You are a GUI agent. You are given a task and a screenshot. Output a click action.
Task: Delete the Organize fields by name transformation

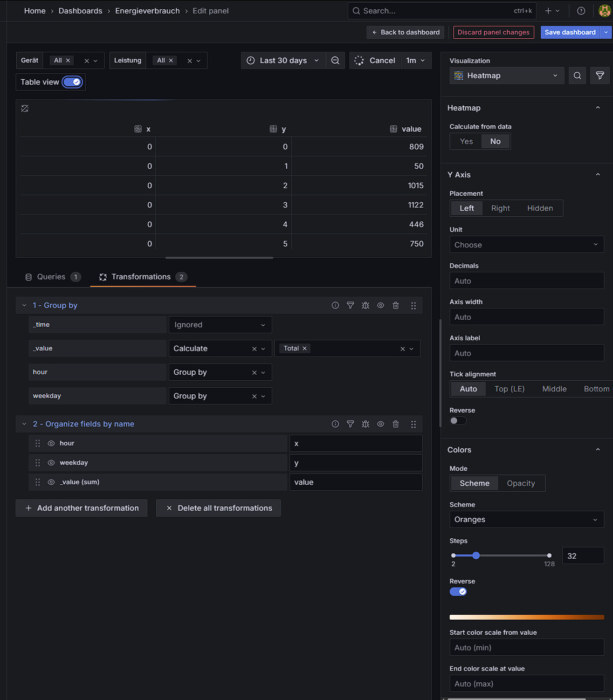(x=396, y=424)
